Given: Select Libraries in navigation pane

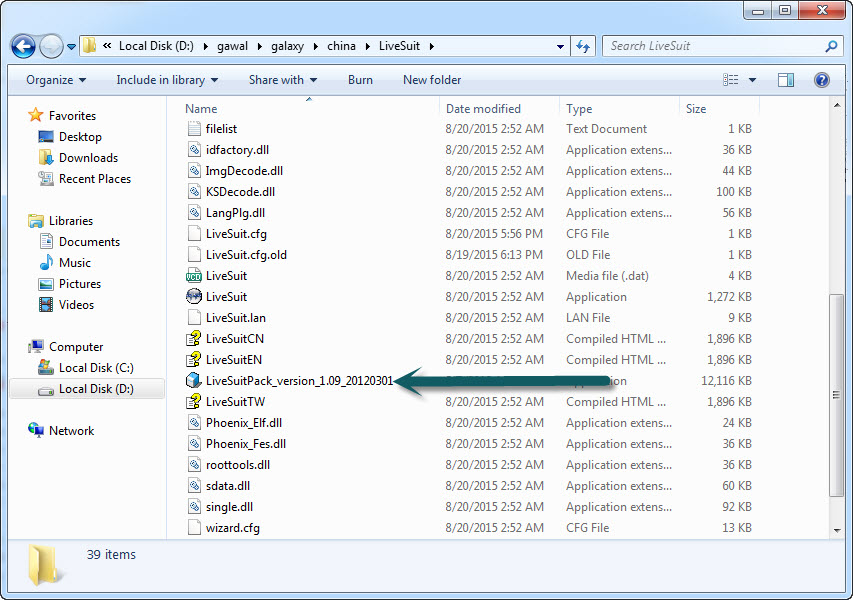Looking at the screenshot, I should click(x=60, y=220).
